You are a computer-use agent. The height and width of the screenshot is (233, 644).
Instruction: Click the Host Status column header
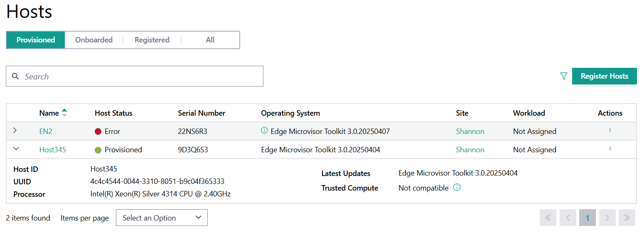click(x=113, y=113)
